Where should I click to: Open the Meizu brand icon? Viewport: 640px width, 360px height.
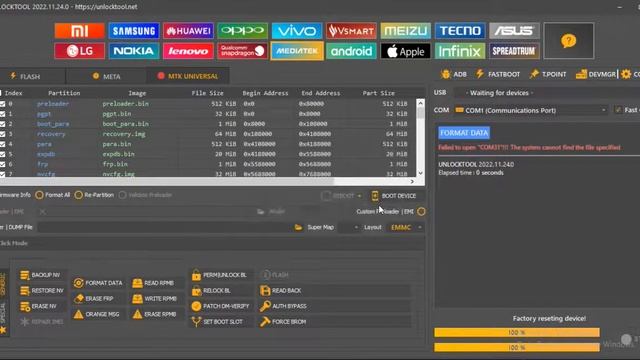tap(405, 31)
